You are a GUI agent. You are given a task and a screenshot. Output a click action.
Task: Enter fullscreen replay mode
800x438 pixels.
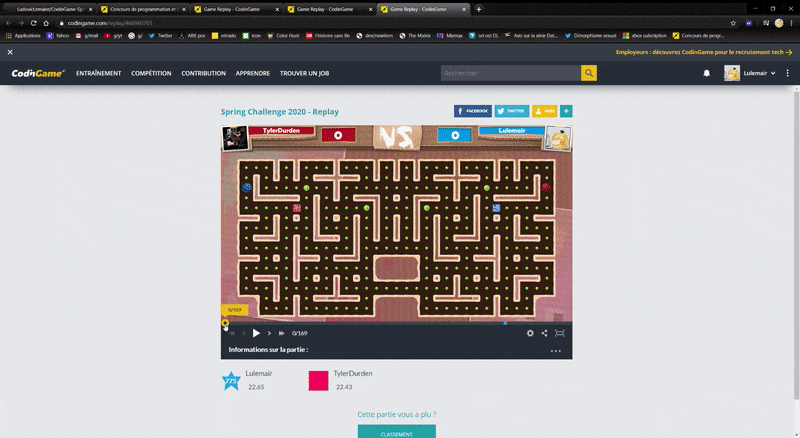(560, 333)
